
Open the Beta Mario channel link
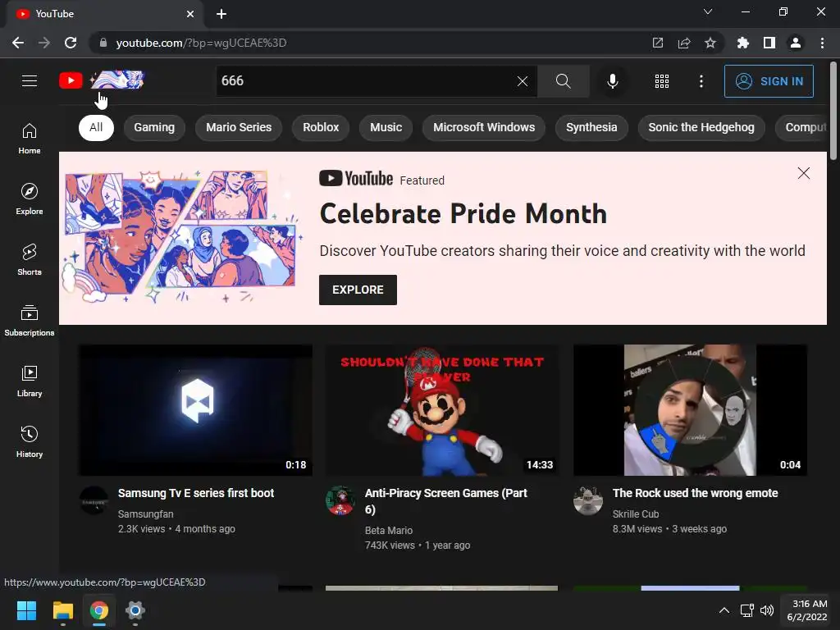[x=388, y=531]
